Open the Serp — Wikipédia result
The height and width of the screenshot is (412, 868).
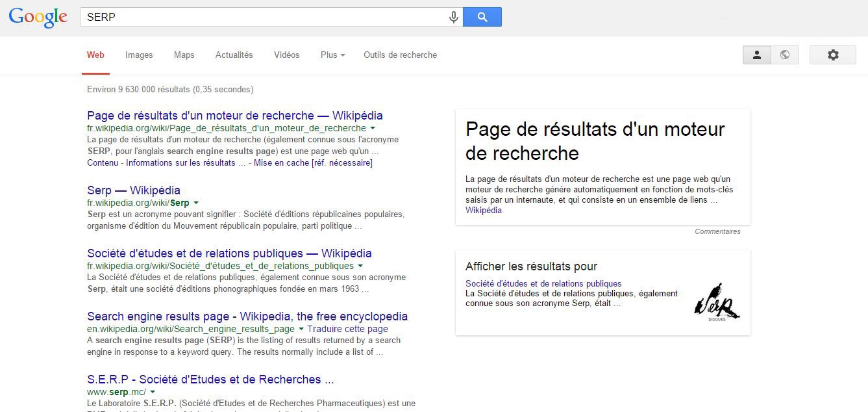[134, 190]
